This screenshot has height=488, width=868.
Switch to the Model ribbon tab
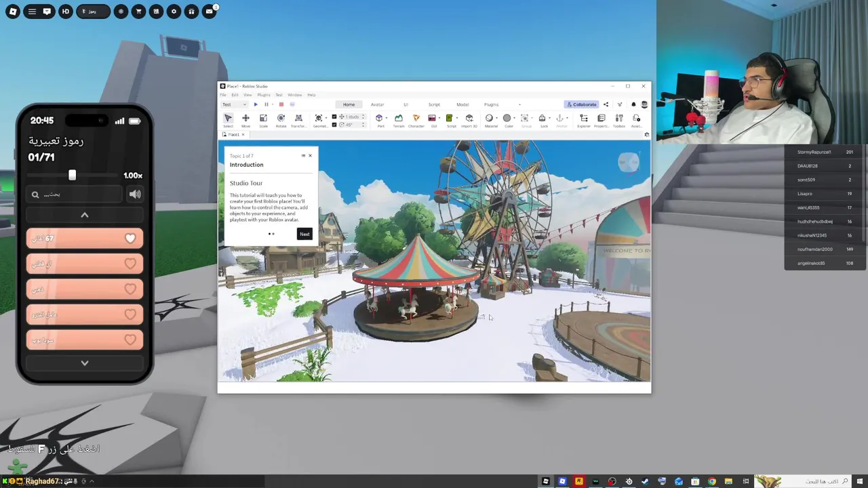click(462, 104)
